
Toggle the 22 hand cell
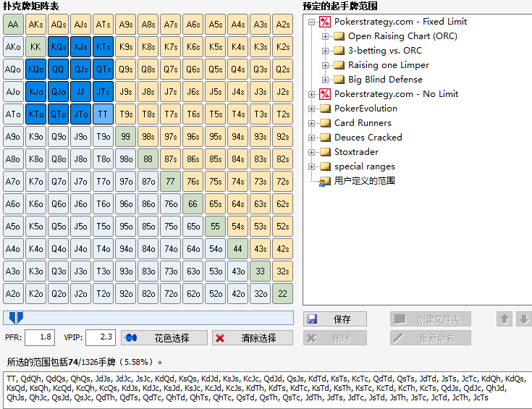[x=282, y=294]
